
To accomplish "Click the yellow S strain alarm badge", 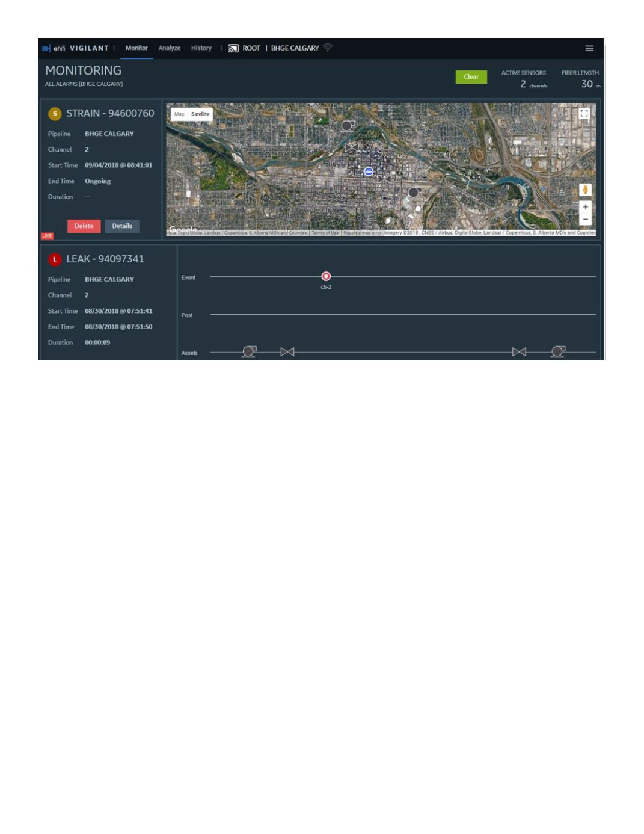I will [x=55, y=113].
